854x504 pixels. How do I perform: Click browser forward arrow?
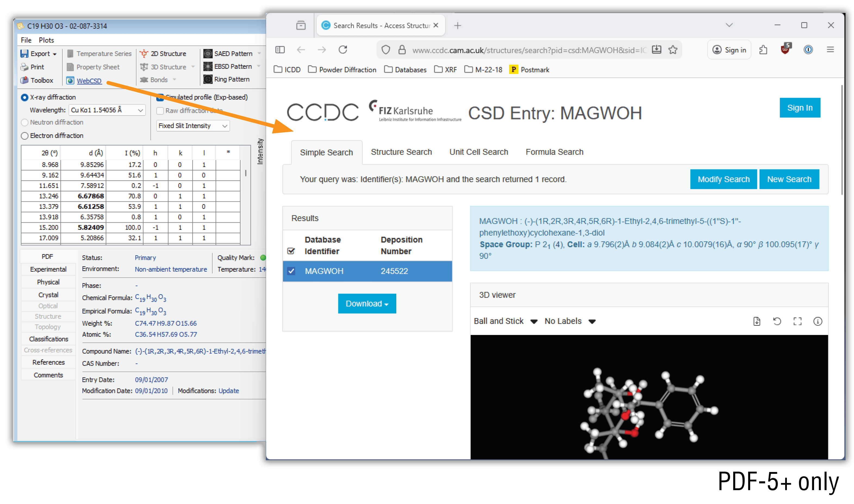tap(322, 50)
